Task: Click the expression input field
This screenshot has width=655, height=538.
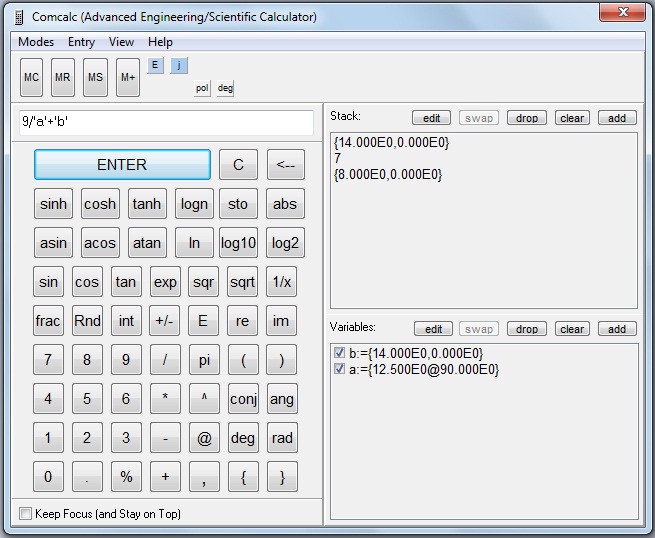Action: [166, 123]
